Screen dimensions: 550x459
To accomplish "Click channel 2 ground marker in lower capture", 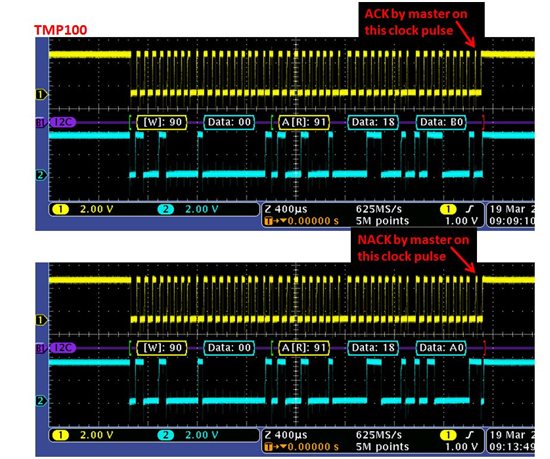I will (x=41, y=400).
